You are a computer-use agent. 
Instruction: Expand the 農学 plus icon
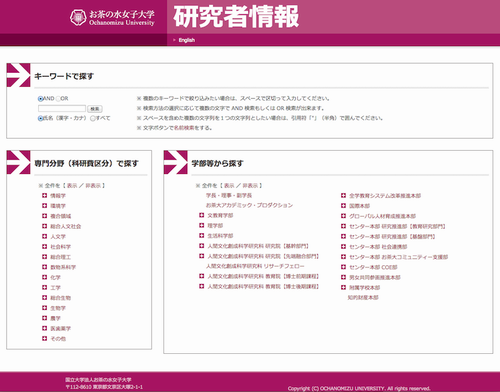(x=44, y=318)
